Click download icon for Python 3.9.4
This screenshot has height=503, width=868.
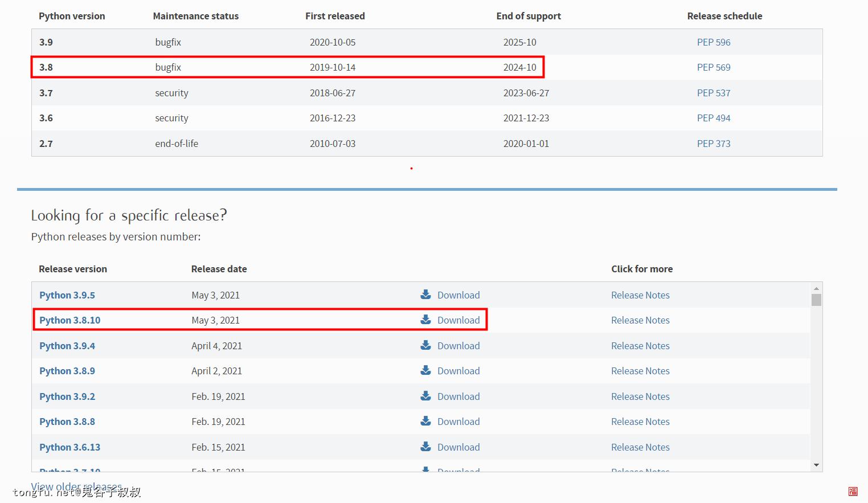coord(425,345)
